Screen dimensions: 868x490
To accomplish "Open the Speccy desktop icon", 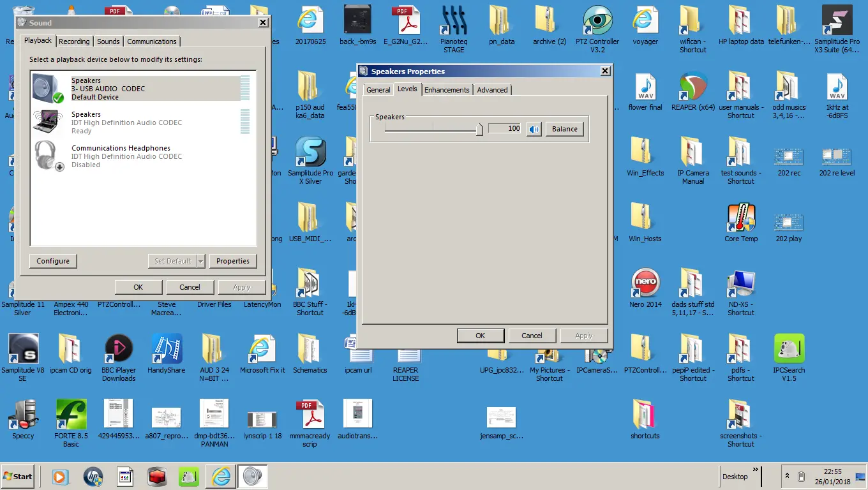I will (23, 418).
